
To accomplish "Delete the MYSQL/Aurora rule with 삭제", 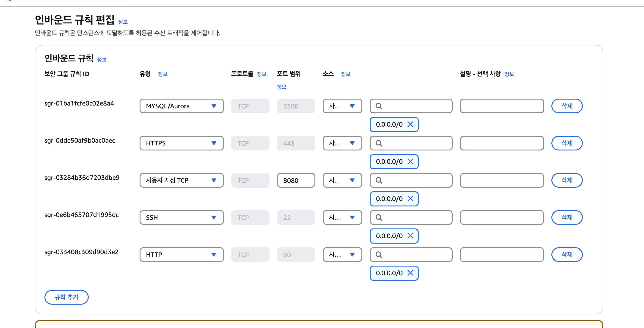I will [567, 106].
